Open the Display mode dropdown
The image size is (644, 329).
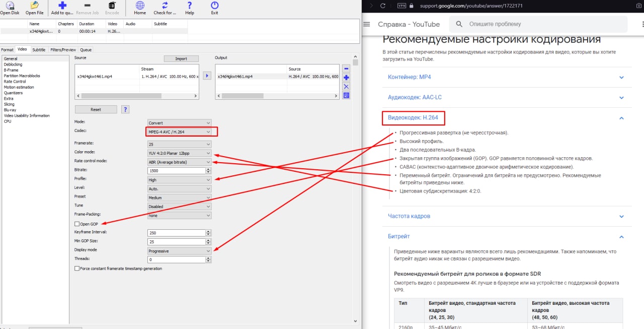point(179,250)
